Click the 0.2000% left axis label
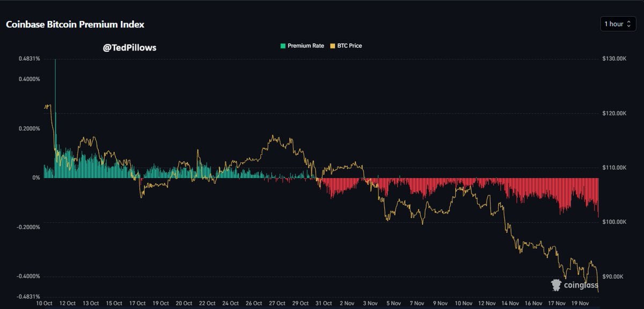Screen dimensions: 644x309 [28, 128]
